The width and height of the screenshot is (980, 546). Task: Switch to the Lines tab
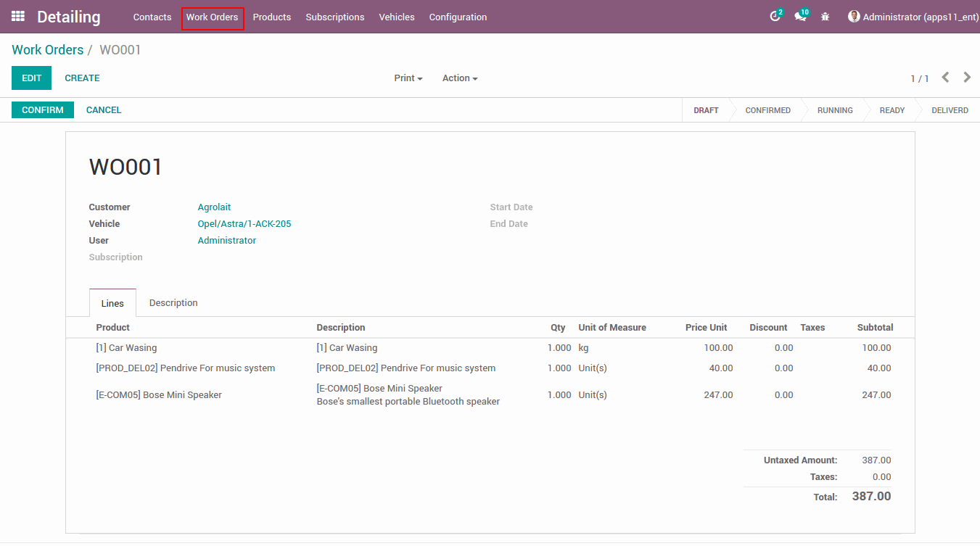point(112,303)
